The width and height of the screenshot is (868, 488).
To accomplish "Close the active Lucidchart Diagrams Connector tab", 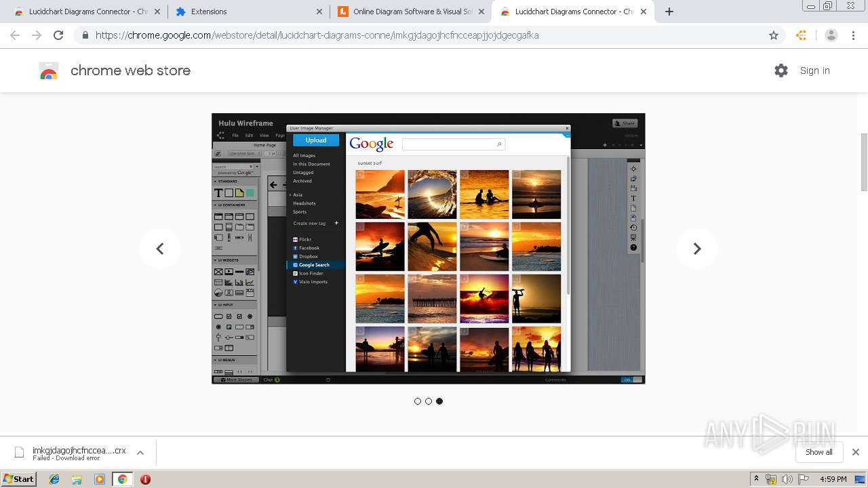I will pos(644,12).
